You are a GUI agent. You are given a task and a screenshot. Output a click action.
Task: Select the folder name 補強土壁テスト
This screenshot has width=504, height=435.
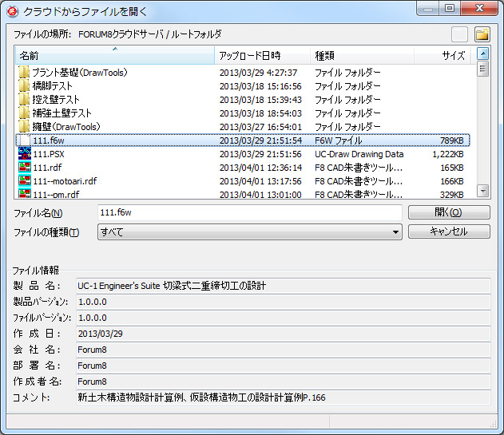pyautogui.click(x=62, y=113)
